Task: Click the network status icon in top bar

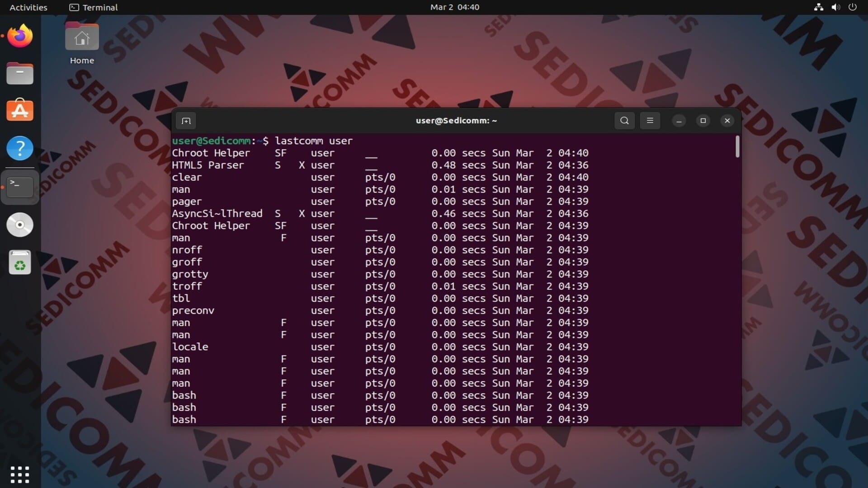Action: tap(818, 7)
